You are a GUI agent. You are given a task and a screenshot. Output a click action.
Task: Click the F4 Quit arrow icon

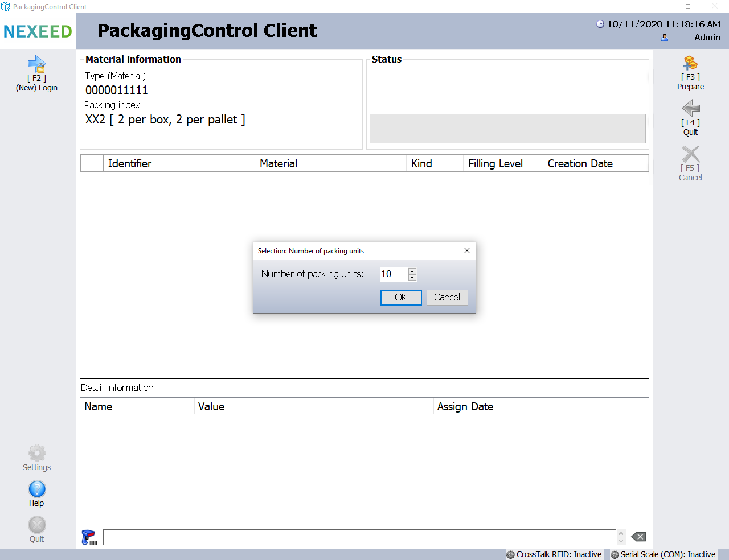pyautogui.click(x=690, y=108)
